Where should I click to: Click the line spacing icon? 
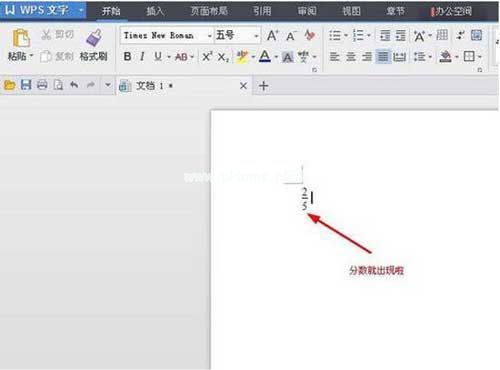[x=420, y=57]
